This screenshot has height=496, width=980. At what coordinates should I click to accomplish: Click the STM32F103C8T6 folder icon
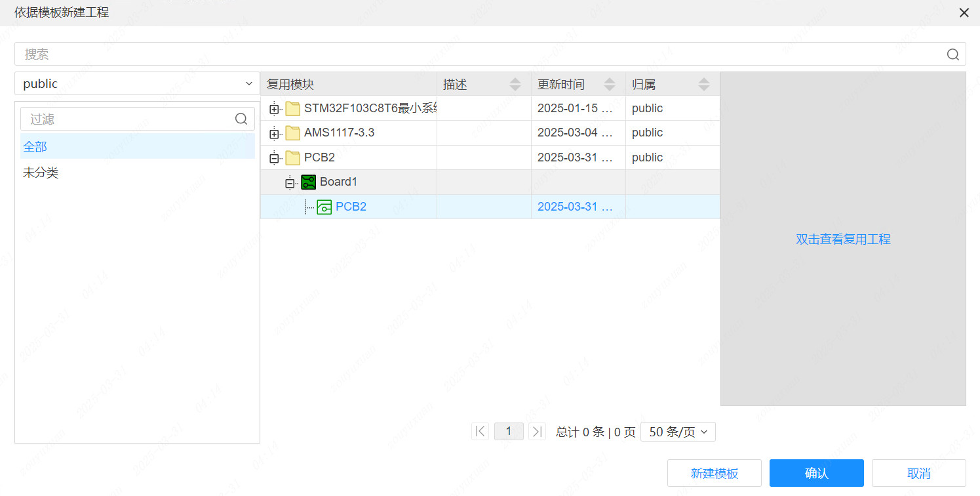(x=293, y=109)
